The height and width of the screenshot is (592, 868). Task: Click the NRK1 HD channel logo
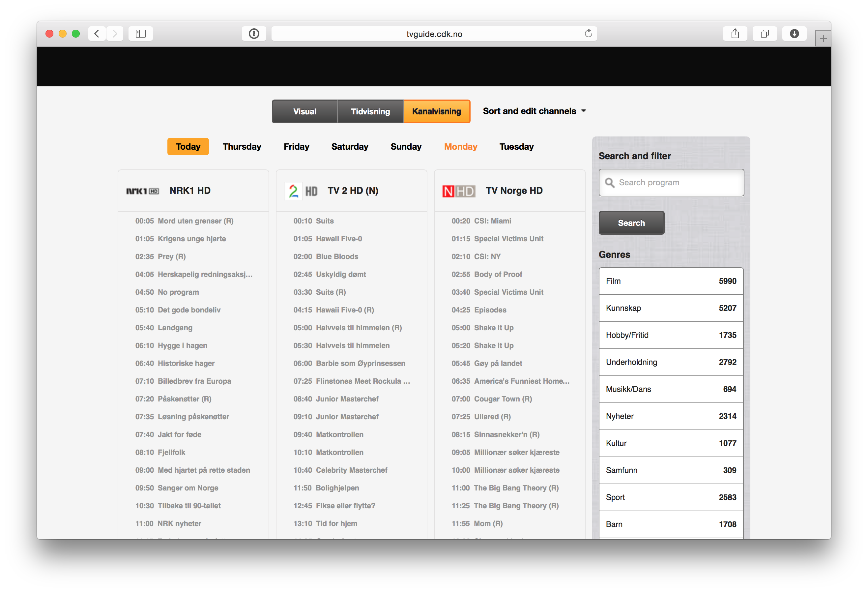point(142,191)
